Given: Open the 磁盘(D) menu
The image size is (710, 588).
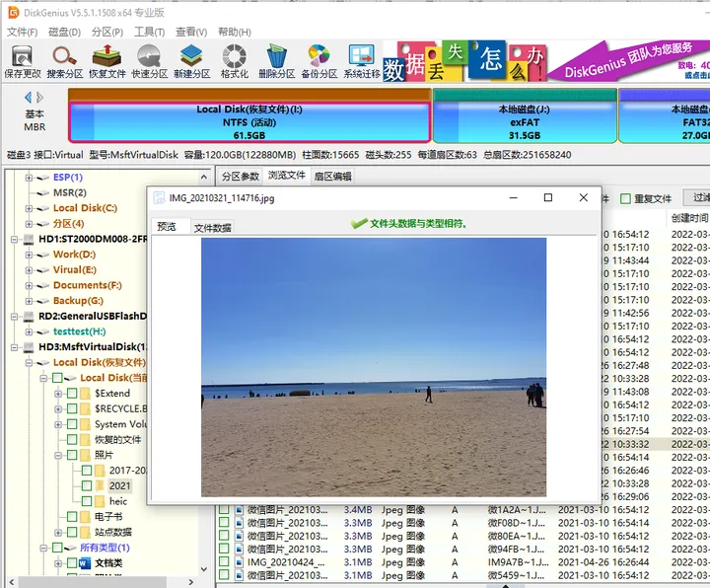Looking at the screenshot, I should tap(64, 33).
